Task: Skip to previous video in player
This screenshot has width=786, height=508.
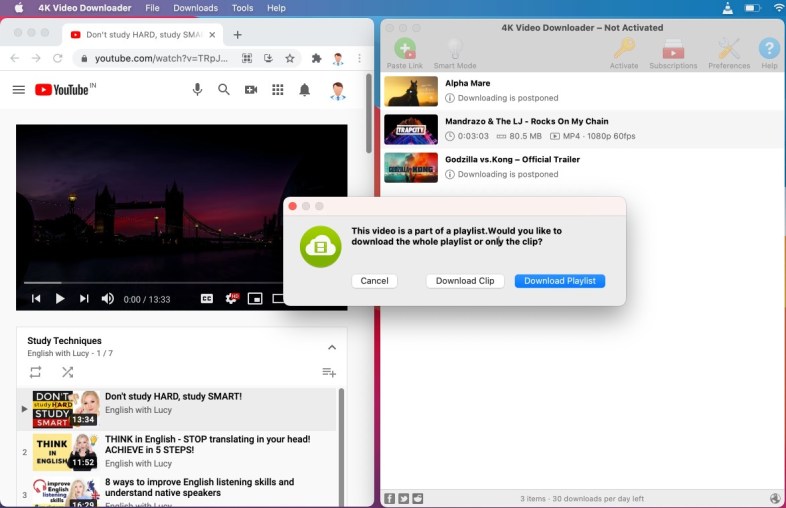Action: point(36,299)
